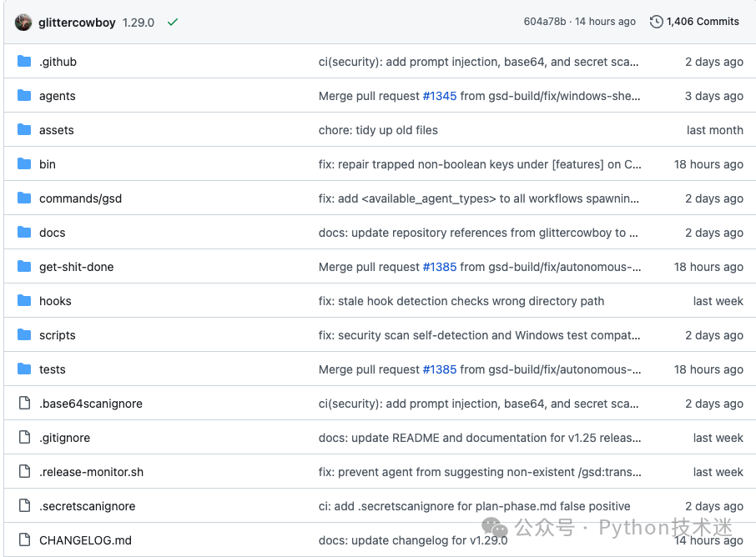Screen dimensions: 756x557
Task: Open pull request #1345 link in agents row
Action: pyautogui.click(x=439, y=96)
